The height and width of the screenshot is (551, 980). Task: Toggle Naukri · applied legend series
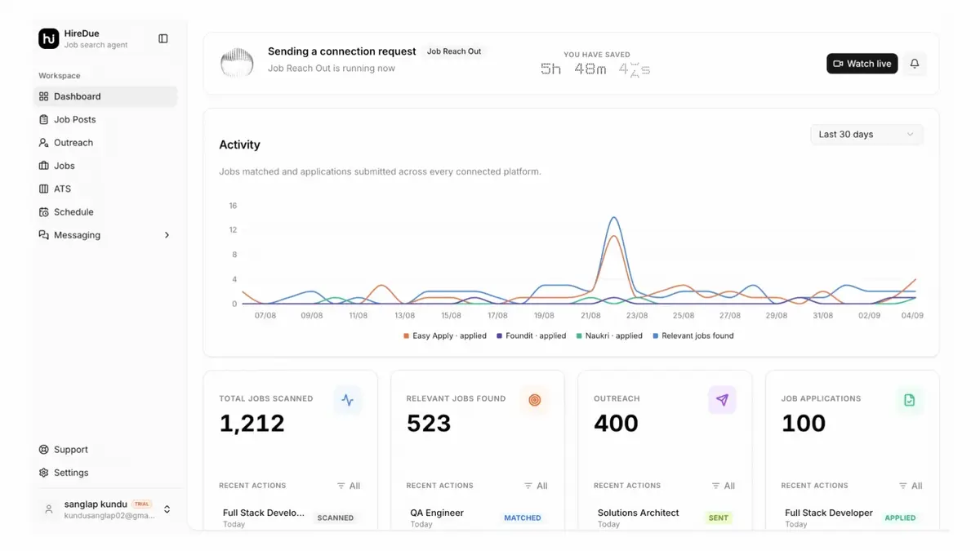(609, 335)
